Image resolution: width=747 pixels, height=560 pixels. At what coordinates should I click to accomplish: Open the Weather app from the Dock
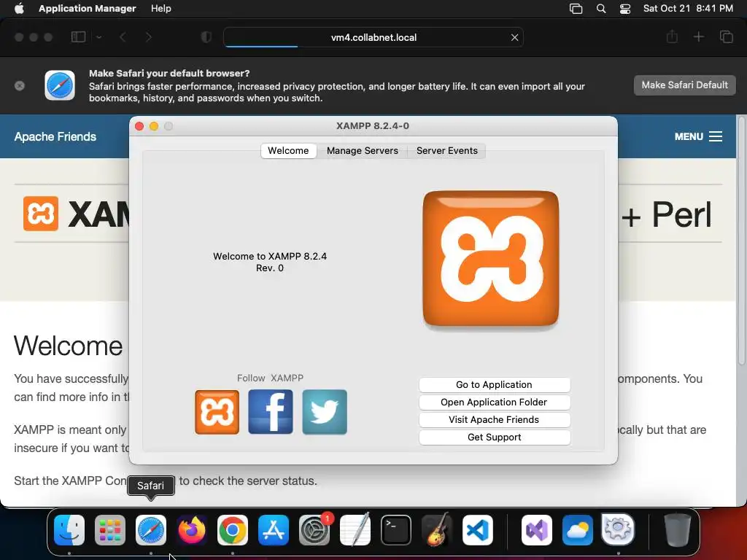578,530
